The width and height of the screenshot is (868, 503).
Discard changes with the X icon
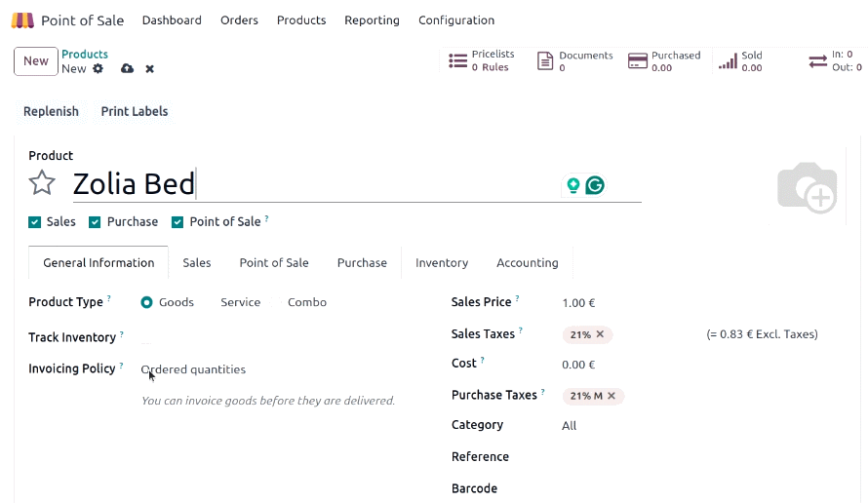click(149, 69)
